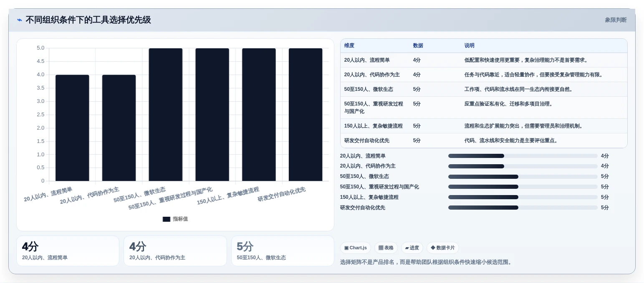Select table row 20人以内、代码协作为主
Image resolution: width=644 pixels, height=283 pixels.
tap(484, 75)
